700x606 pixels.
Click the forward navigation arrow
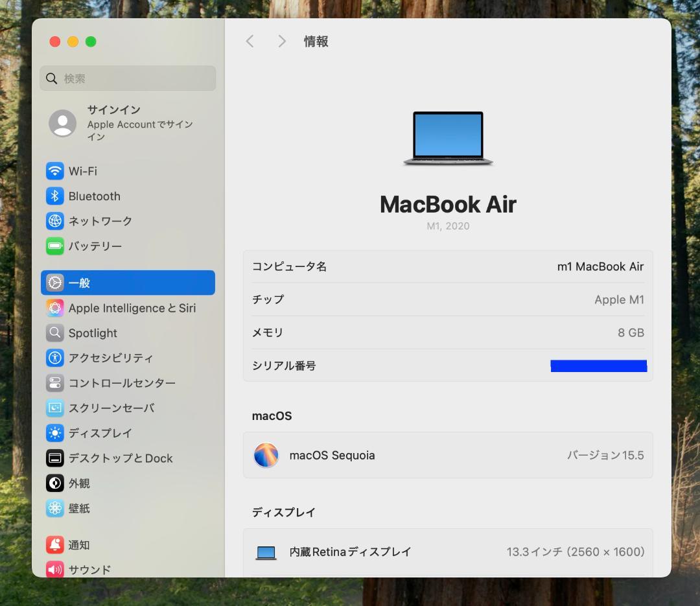tap(281, 41)
